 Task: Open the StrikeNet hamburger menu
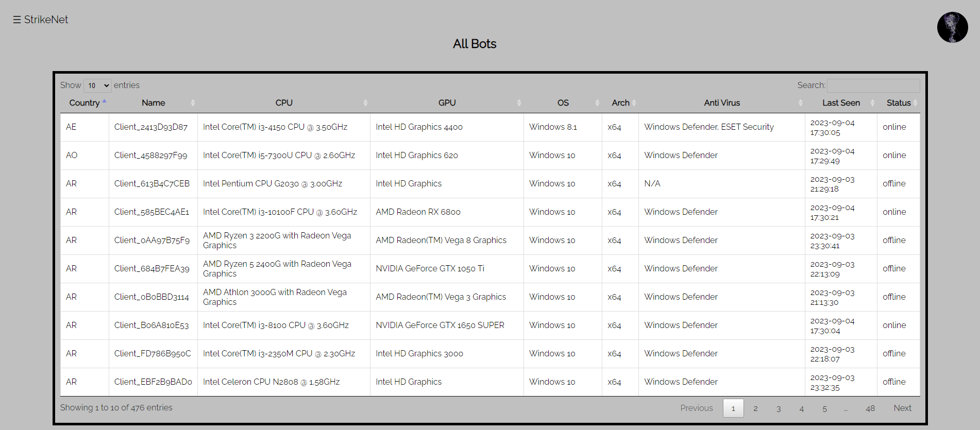tap(17, 20)
